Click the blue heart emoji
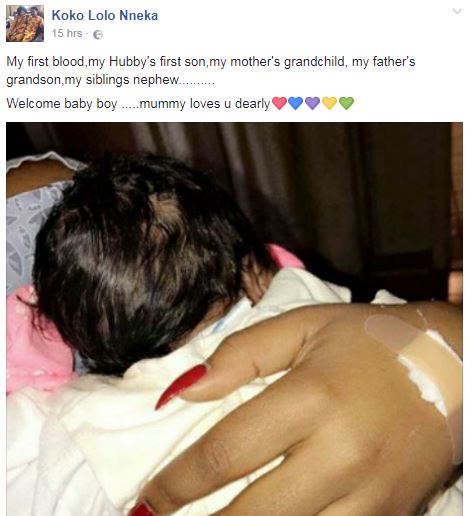This screenshot has width=473, height=516. point(295,103)
